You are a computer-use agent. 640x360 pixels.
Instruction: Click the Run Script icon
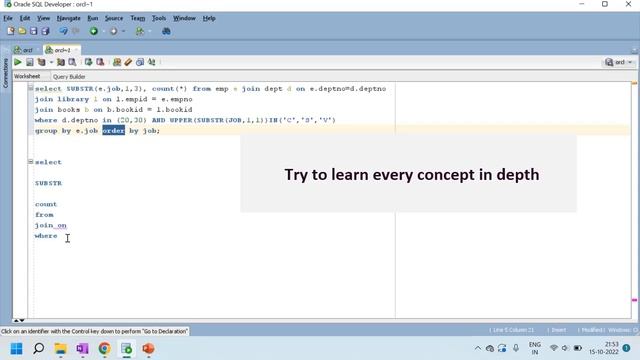pyautogui.click(x=29, y=62)
